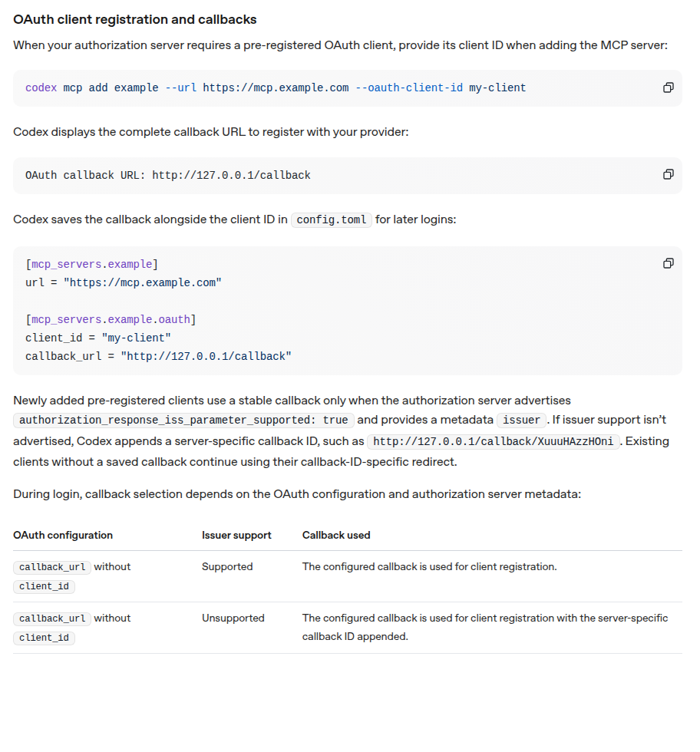Copy the config.toml mcp_servers code block
Viewport: 700px width, 752px height.
(668, 263)
